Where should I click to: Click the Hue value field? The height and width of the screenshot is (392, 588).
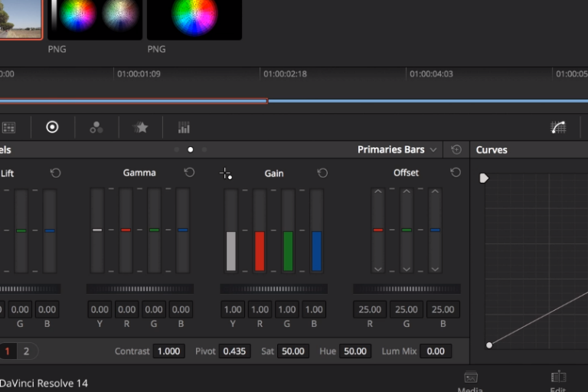pos(355,351)
